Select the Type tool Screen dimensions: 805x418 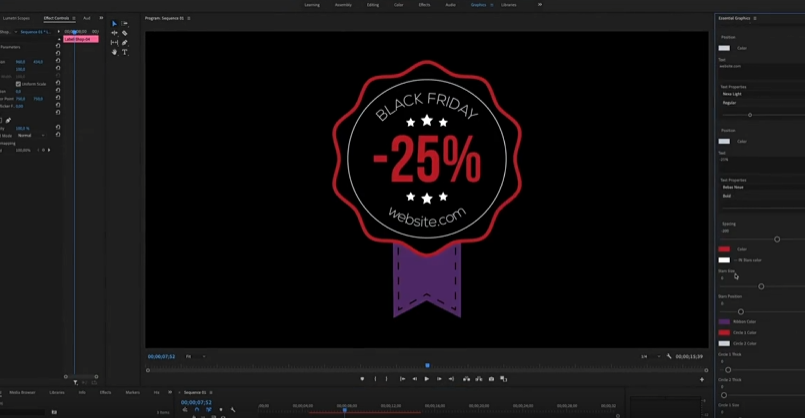(124, 51)
